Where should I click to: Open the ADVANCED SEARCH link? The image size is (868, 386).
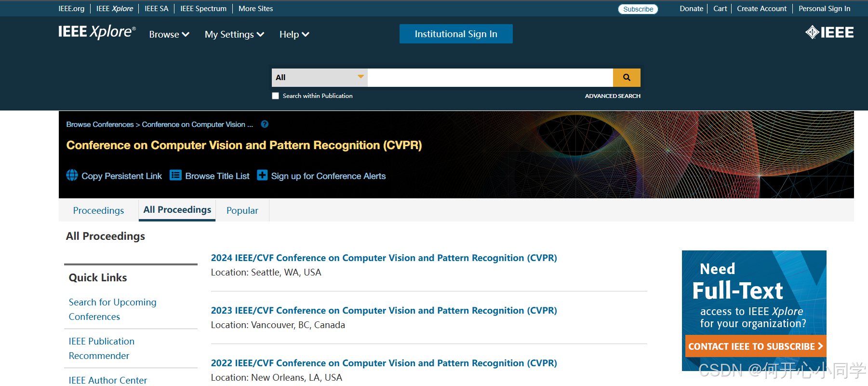coord(613,96)
